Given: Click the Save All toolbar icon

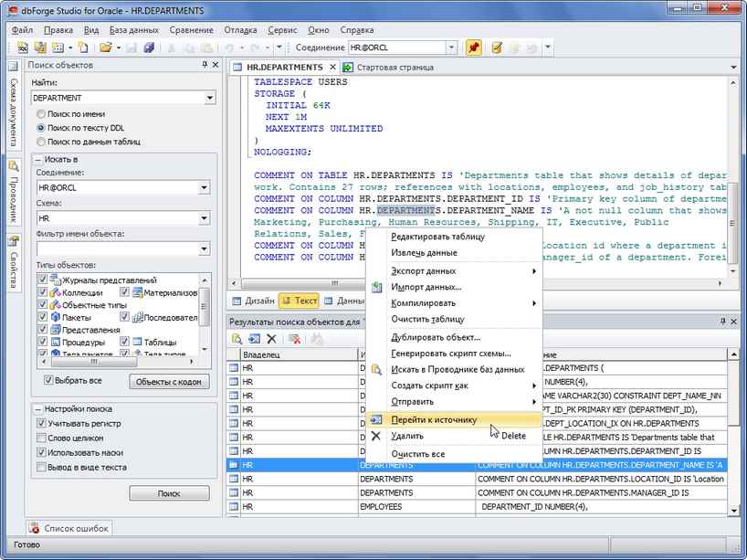Looking at the screenshot, I should (x=149, y=48).
